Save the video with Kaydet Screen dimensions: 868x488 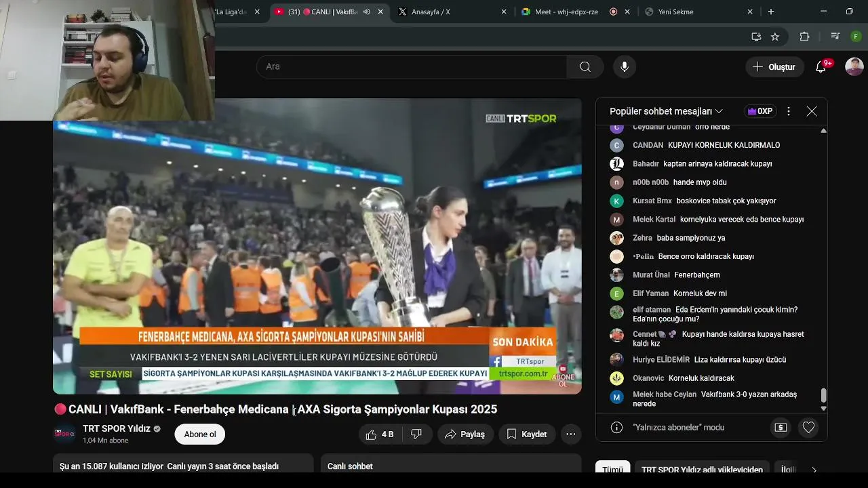pos(527,434)
